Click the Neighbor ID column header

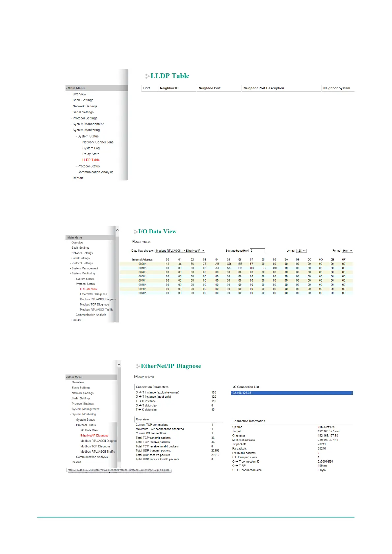[169, 88]
